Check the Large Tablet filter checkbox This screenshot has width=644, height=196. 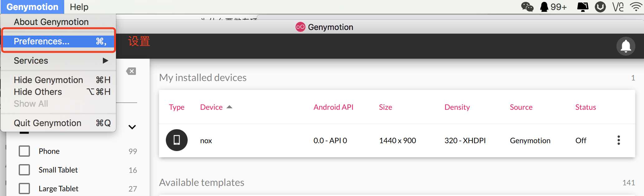tap(24, 189)
